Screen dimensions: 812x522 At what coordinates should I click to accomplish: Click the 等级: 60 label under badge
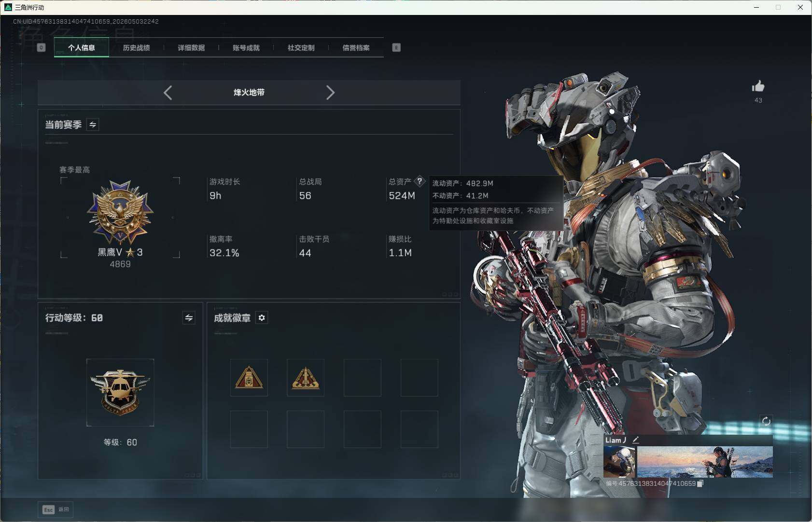click(120, 442)
